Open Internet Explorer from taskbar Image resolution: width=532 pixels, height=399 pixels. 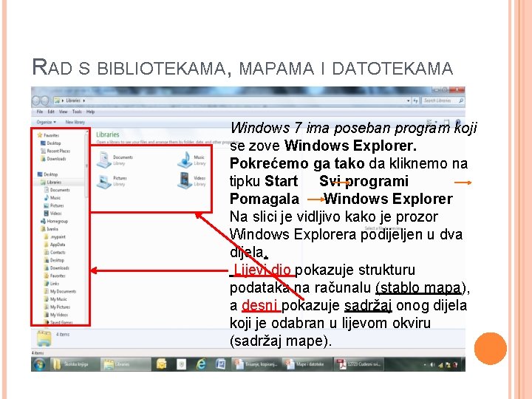click(x=201, y=364)
